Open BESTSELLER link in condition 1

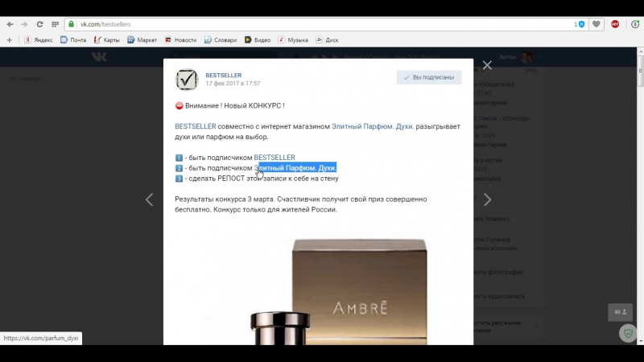pos(275,158)
